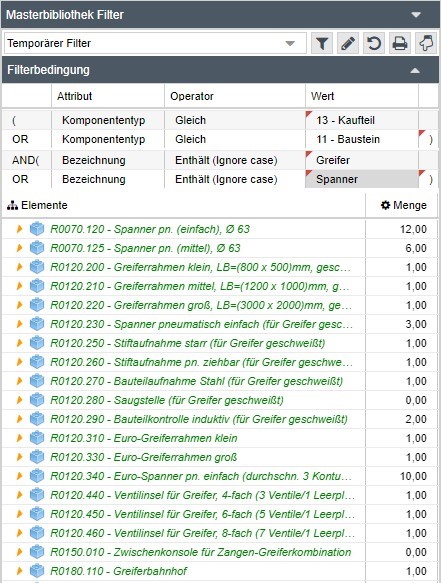Toggle the pin icon in toolbar
Image resolution: width=441 pixels, height=583 pixels.
tap(426, 44)
